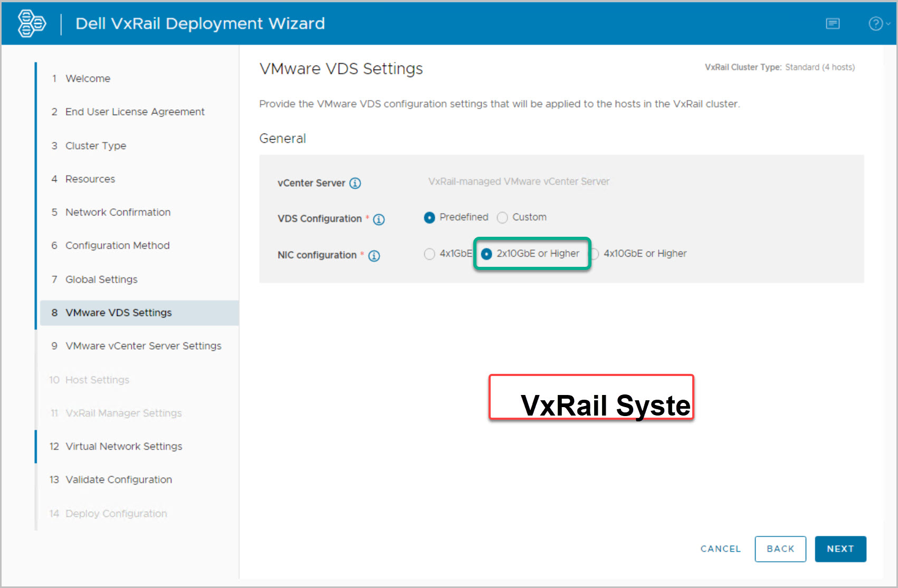Choose 4x10GbE or Higher NIC option
This screenshot has height=588, width=898.
tap(595, 254)
